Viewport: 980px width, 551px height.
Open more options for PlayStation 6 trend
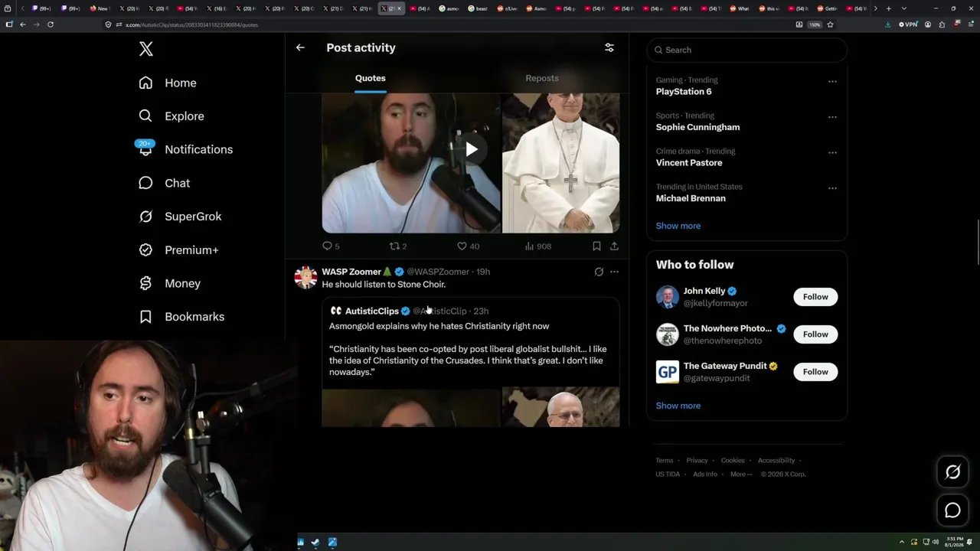pyautogui.click(x=832, y=81)
